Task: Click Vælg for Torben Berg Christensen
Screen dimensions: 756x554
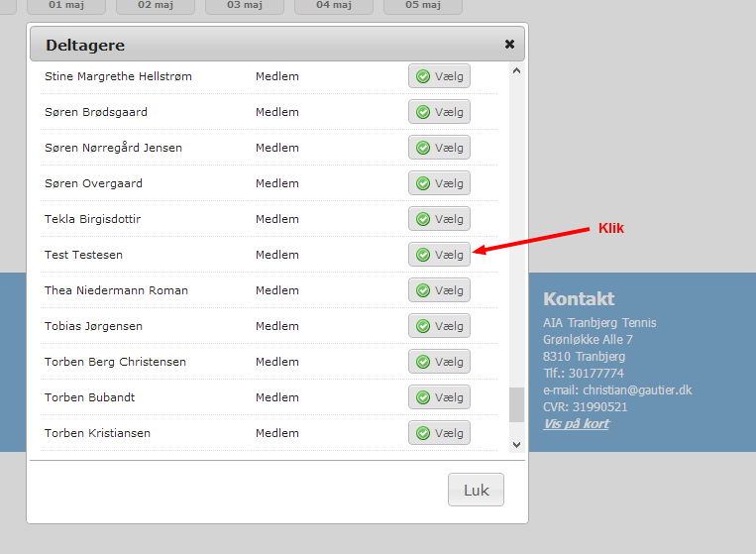Action: tap(439, 362)
